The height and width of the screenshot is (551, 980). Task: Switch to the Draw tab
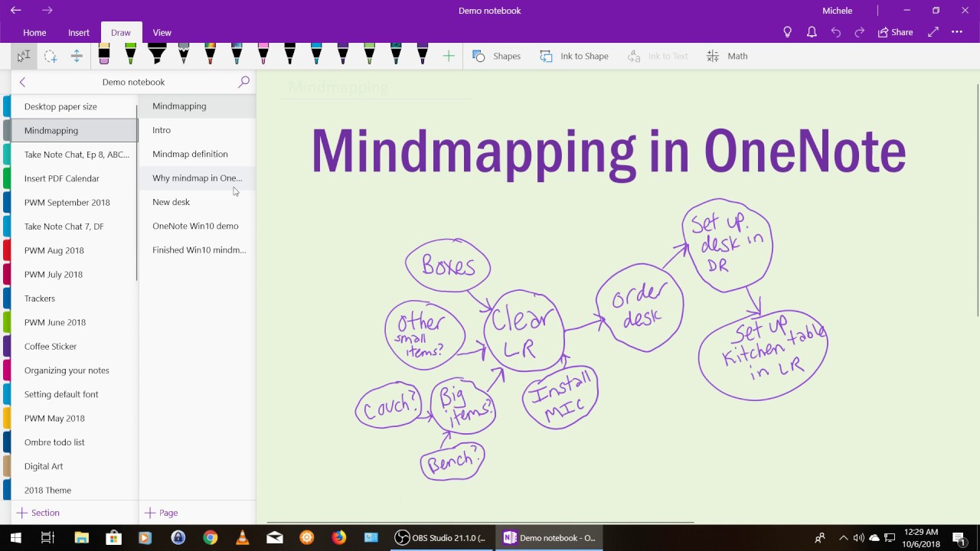pyautogui.click(x=121, y=33)
